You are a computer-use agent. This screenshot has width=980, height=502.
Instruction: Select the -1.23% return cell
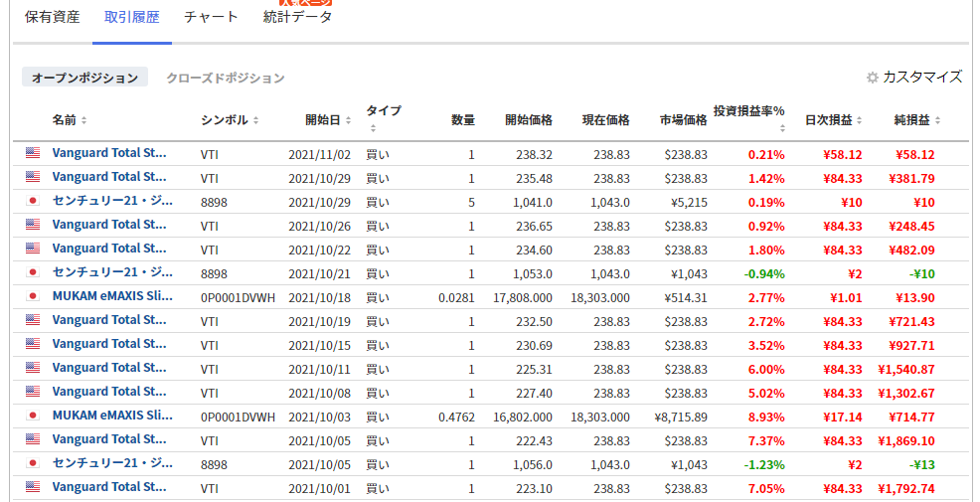click(764, 464)
